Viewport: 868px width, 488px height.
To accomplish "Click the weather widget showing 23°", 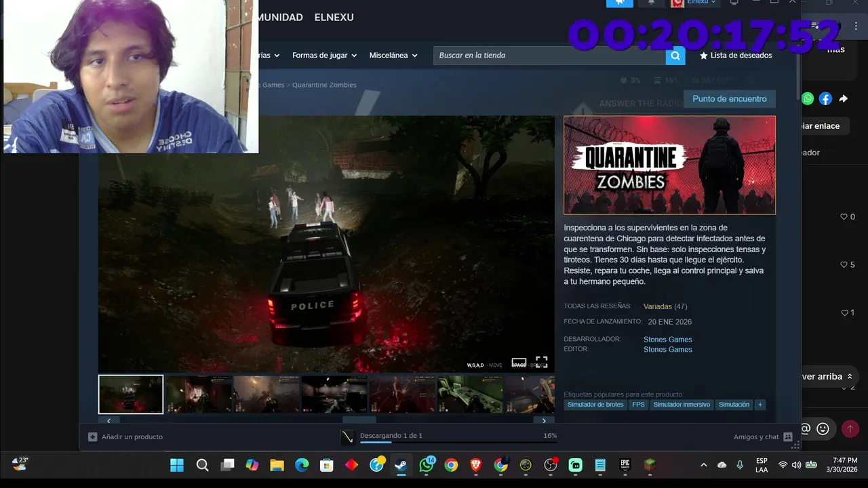I will (20, 464).
